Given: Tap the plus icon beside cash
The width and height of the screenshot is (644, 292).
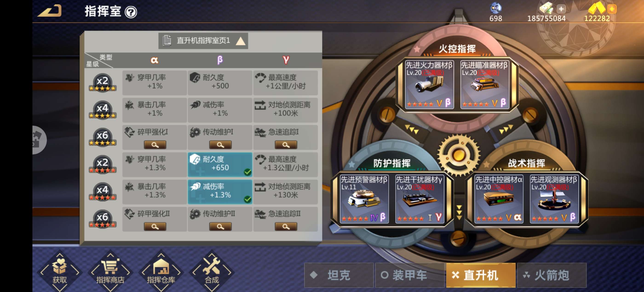Looking at the screenshot, I should coord(561,9).
